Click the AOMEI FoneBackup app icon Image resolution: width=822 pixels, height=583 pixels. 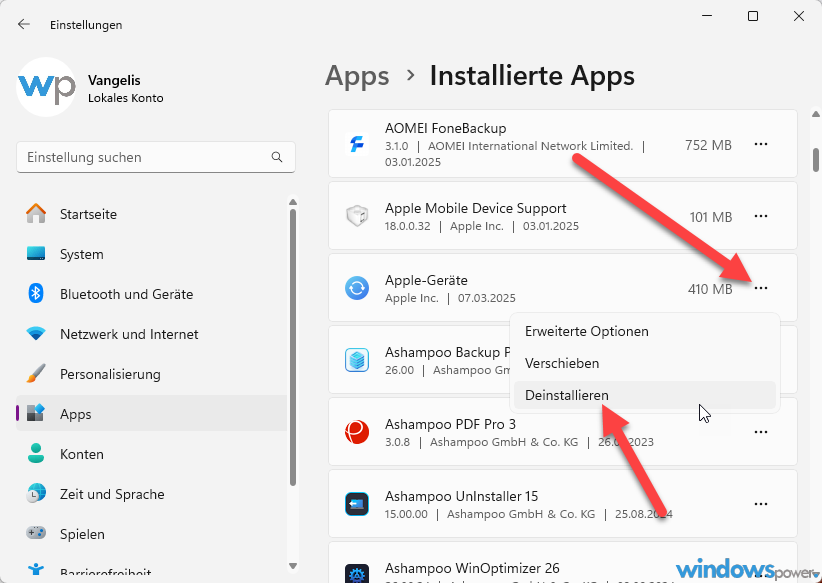[357, 144]
